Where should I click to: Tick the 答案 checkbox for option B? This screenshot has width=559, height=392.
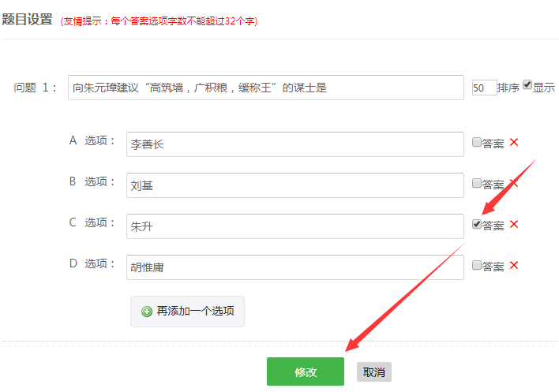click(x=477, y=183)
